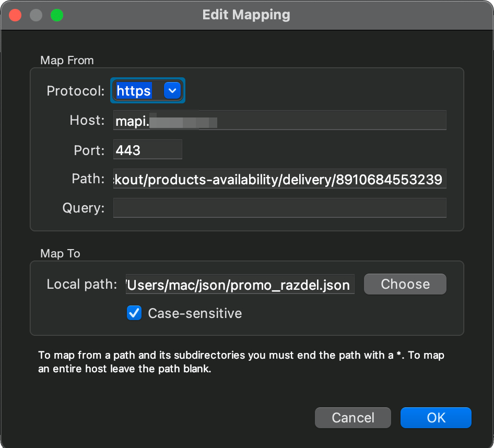Click the Case-sensitive label text
494x448 pixels.
click(x=195, y=313)
